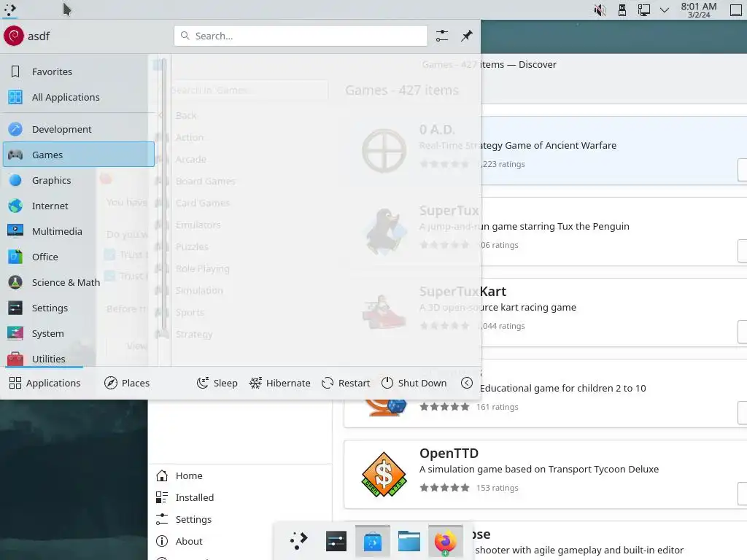Viewport: 747px width, 560px height.
Task: Click the Home house icon in Discover
Action: 162,475
